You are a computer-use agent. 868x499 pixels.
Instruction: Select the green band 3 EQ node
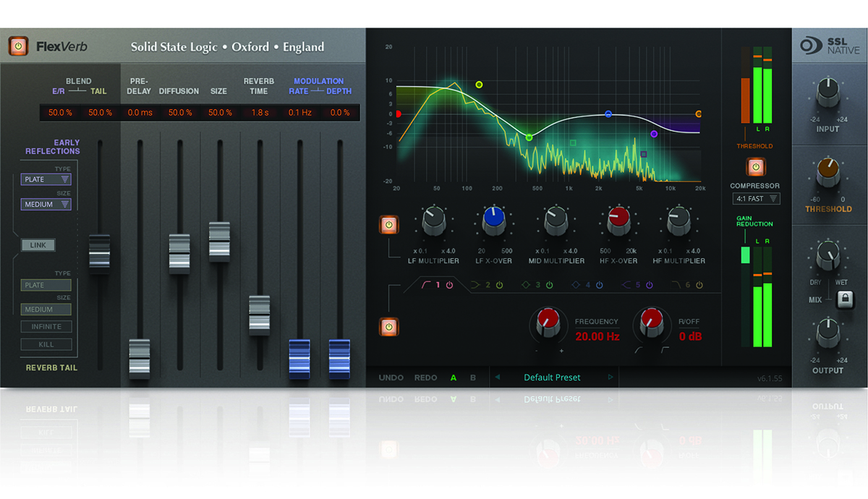(x=529, y=137)
